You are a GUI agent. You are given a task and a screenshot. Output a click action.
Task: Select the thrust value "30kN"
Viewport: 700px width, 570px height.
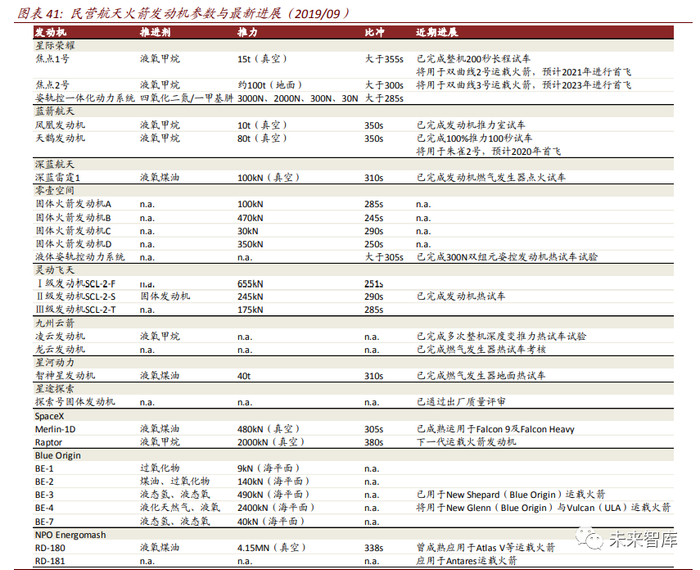pyautogui.click(x=248, y=231)
